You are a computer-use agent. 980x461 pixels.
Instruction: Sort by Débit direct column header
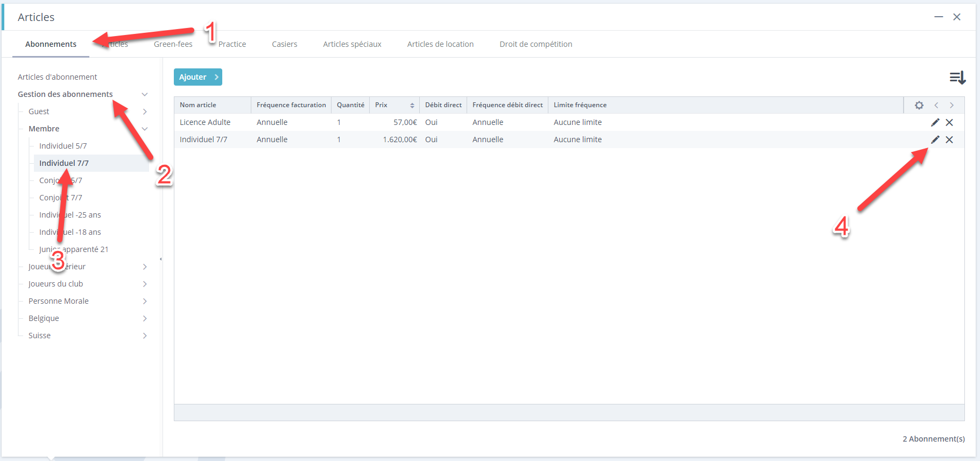click(x=443, y=105)
